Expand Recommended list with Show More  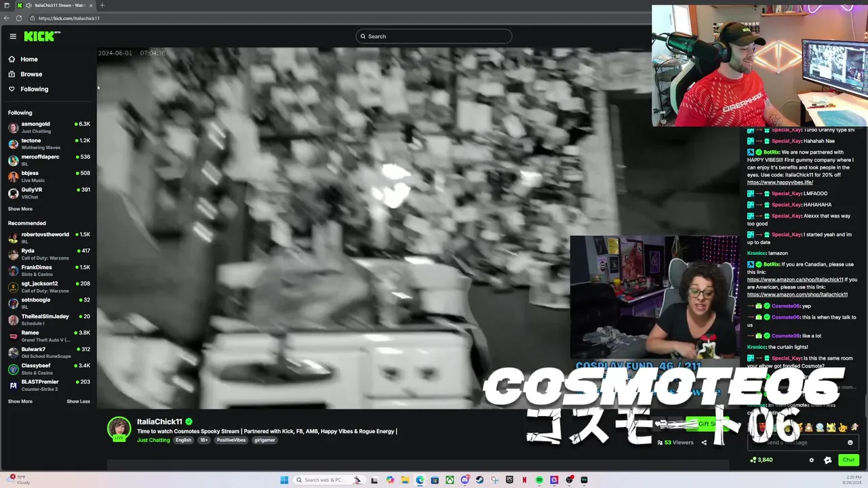(x=20, y=401)
